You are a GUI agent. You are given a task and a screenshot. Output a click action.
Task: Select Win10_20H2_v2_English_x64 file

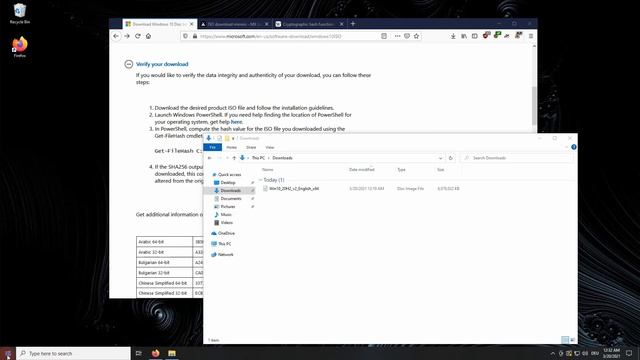294,189
